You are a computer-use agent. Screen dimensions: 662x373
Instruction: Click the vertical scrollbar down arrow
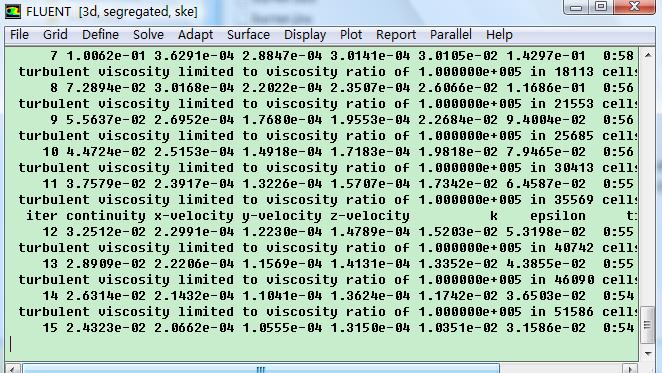(x=647, y=354)
